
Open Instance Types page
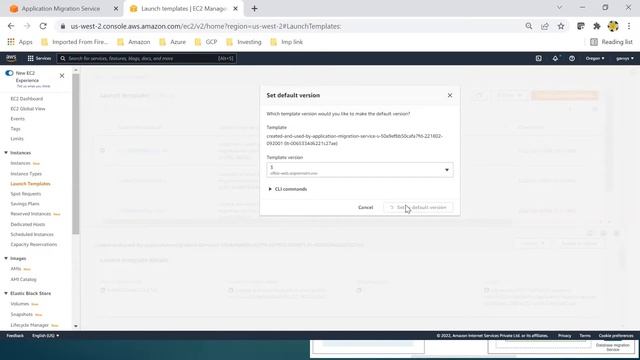26,173
